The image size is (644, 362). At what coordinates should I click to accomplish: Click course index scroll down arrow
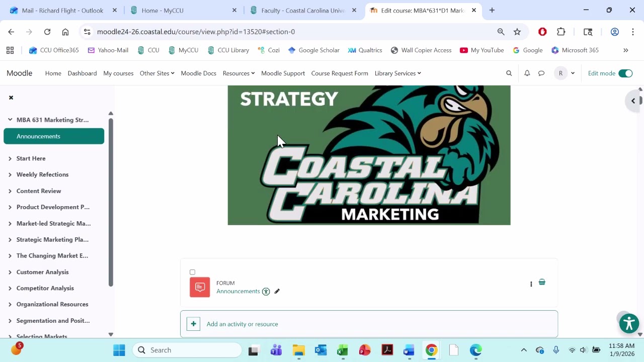[x=111, y=334]
